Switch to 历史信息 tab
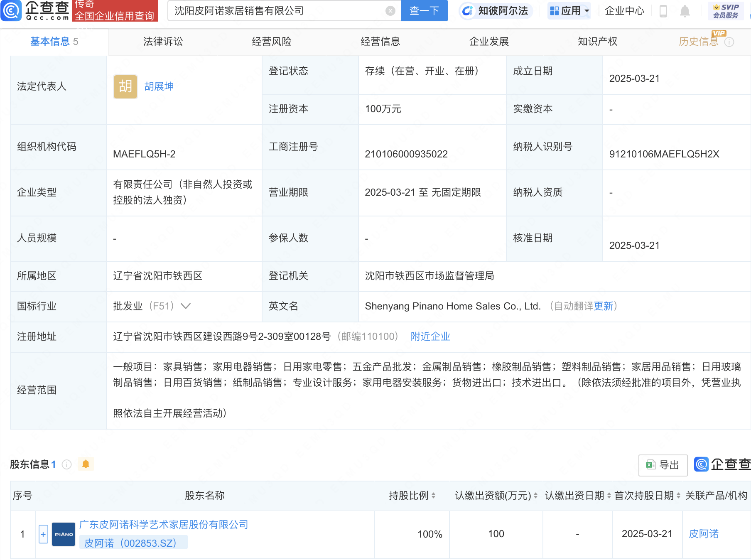The width and height of the screenshot is (751, 560). tap(698, 42)
